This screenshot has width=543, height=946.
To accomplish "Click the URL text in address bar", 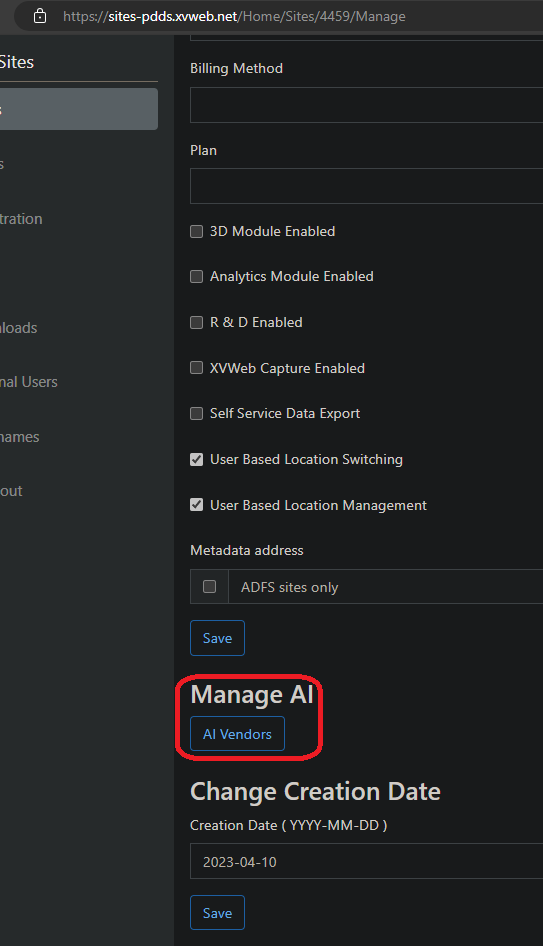I will click(234, 16).
